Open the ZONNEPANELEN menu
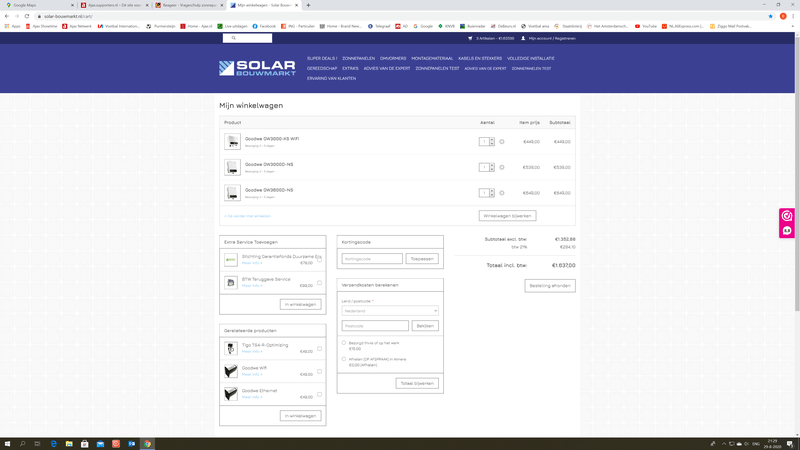 358,58
